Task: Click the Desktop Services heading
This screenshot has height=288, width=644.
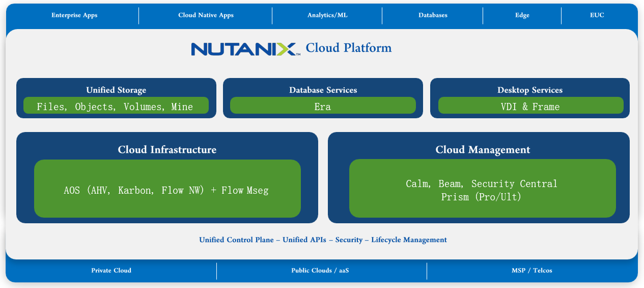Action: [530, 90]
